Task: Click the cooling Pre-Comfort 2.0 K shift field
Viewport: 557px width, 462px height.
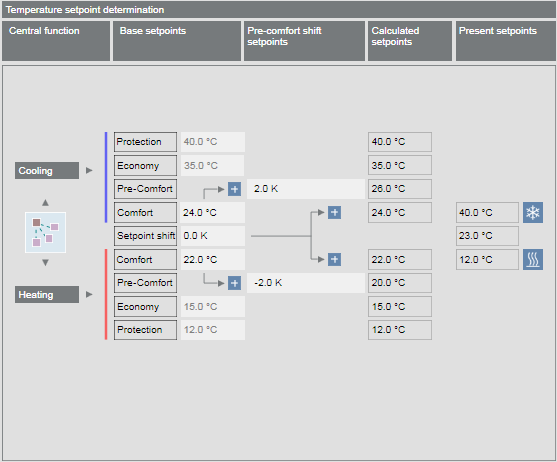Action: (306, 189)
